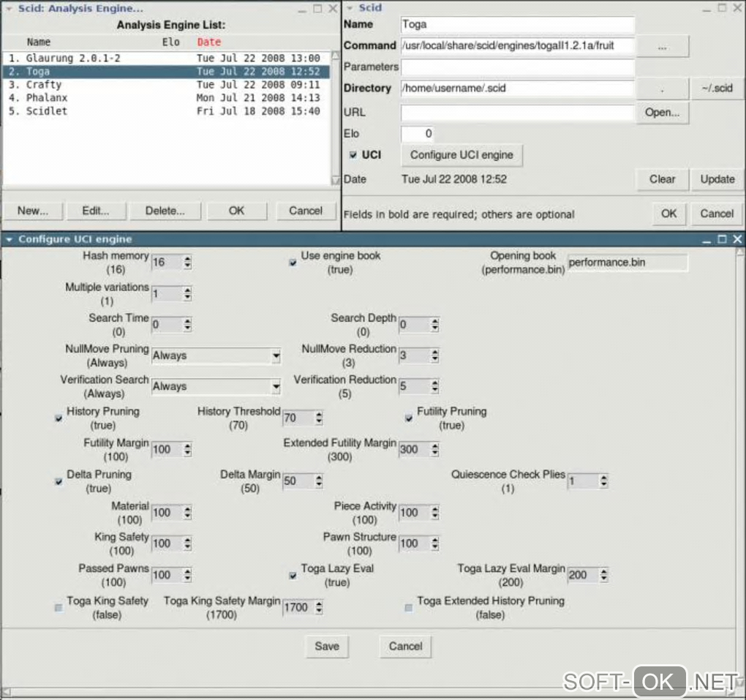Adjust Toga King Safety Margin spinner

coord(303,608)
